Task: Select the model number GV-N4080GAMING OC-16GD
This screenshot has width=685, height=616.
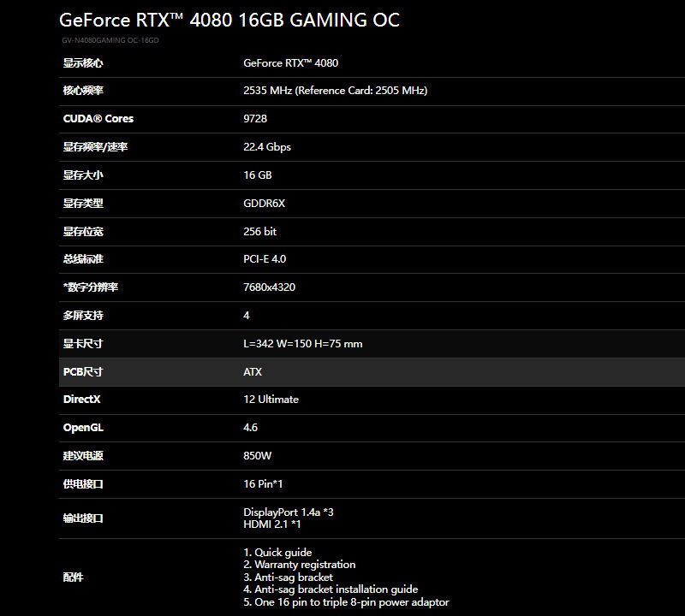Action: pos(110,40)
